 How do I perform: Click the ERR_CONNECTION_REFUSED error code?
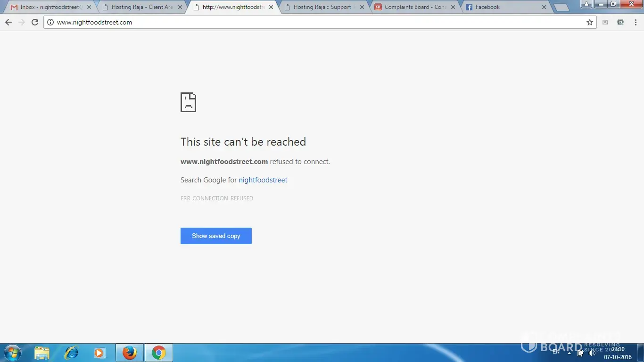217,198
